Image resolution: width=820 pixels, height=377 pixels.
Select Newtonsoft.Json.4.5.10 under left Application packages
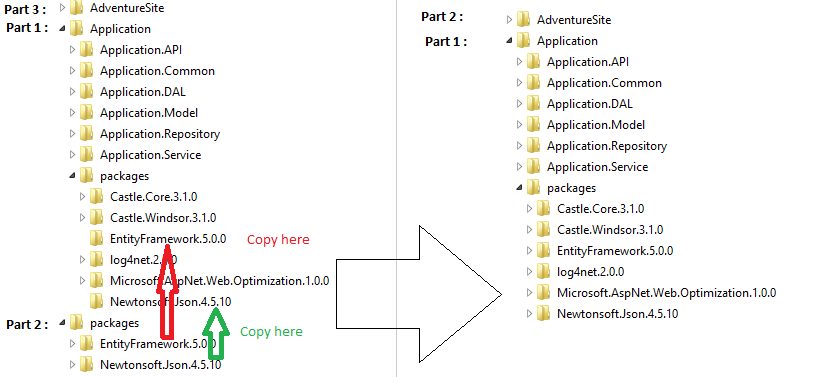click(x=170, y=302)
